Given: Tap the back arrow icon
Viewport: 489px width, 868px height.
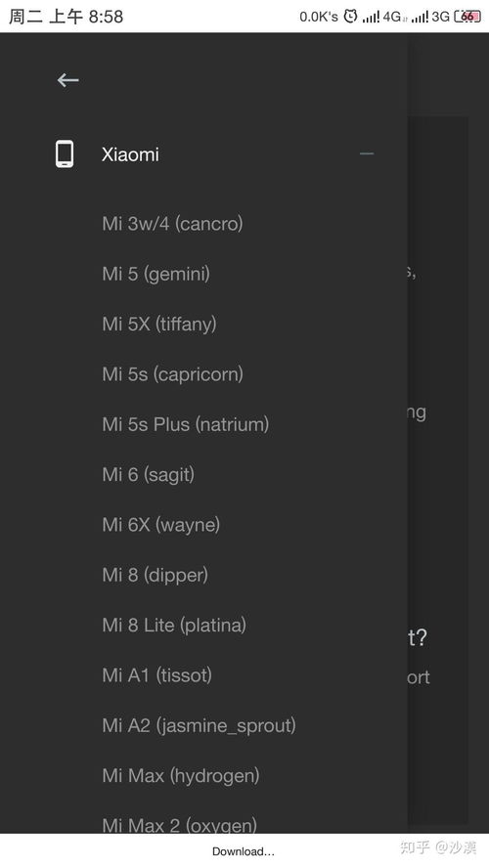Looking at the screenshot, I should point(68,80).
